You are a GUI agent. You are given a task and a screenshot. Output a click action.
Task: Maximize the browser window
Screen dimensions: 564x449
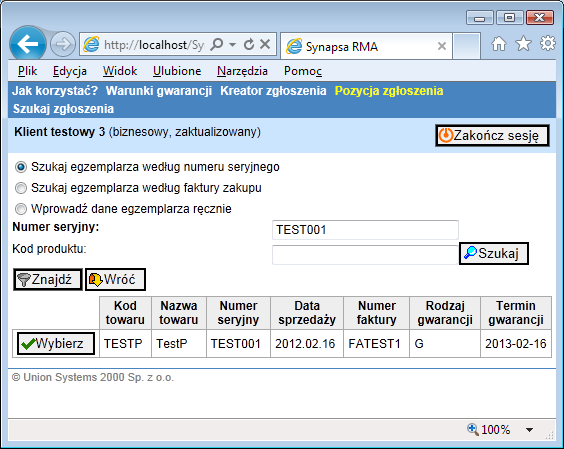pyautogui.click(x=509, y=18)
